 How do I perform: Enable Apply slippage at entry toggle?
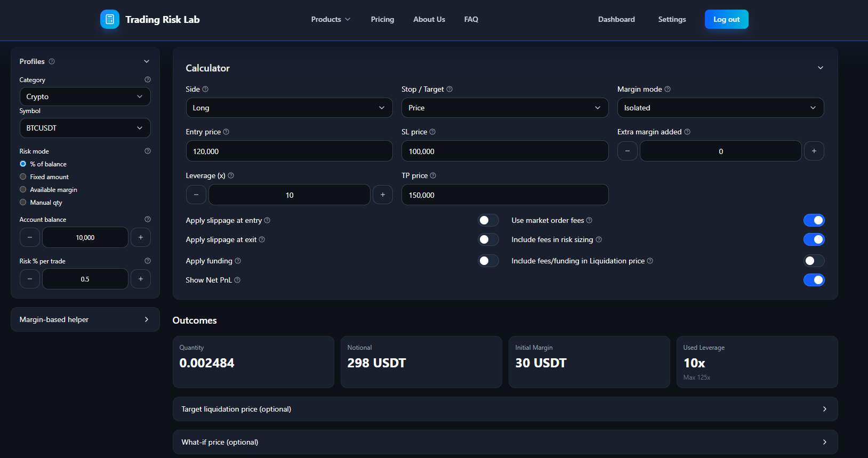(488, 220)
